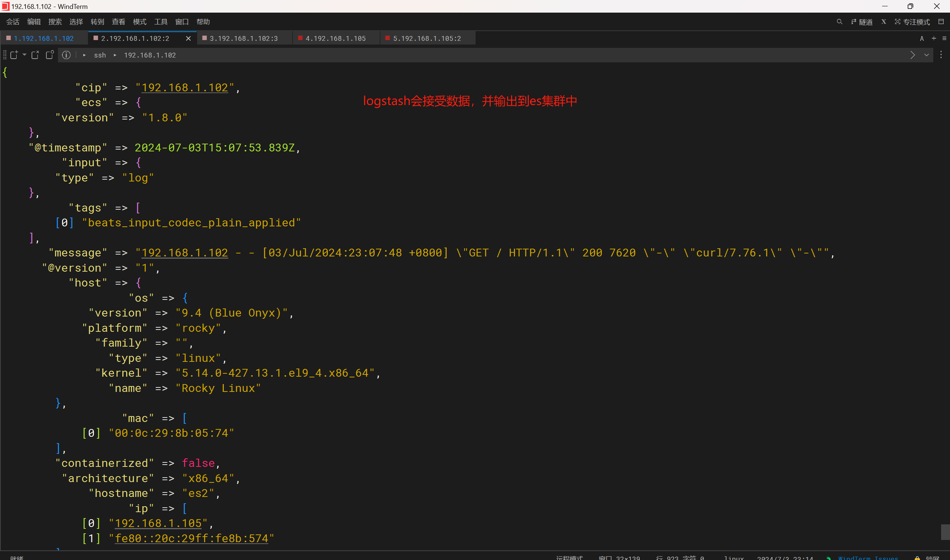Click the underlined IP in the message line
Viewport: 950px width, 560px height.
[185, 253]
